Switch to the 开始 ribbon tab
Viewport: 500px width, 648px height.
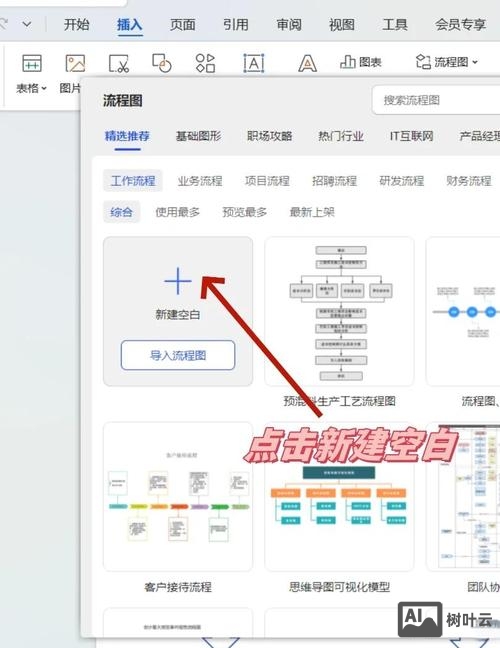[76, 25]
